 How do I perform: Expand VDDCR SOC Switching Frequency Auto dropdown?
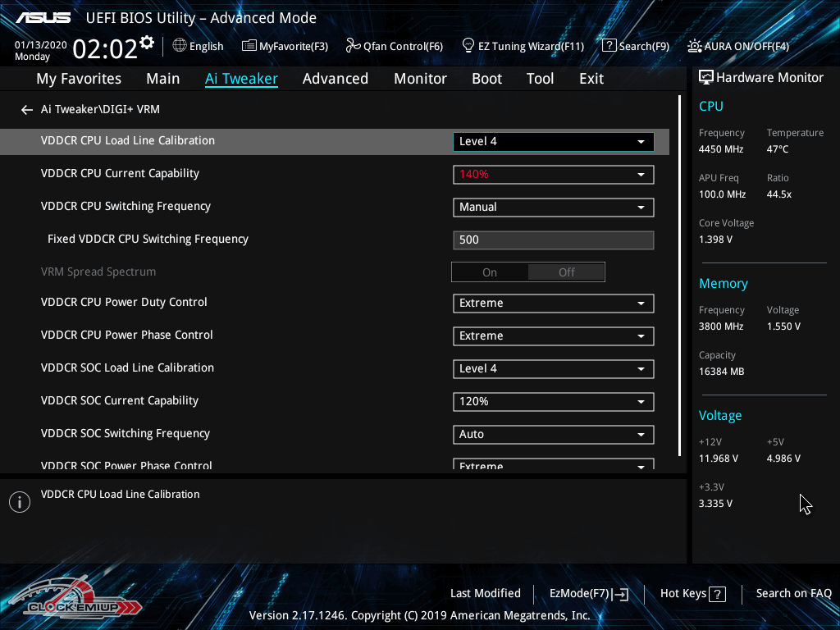(553, 435)
